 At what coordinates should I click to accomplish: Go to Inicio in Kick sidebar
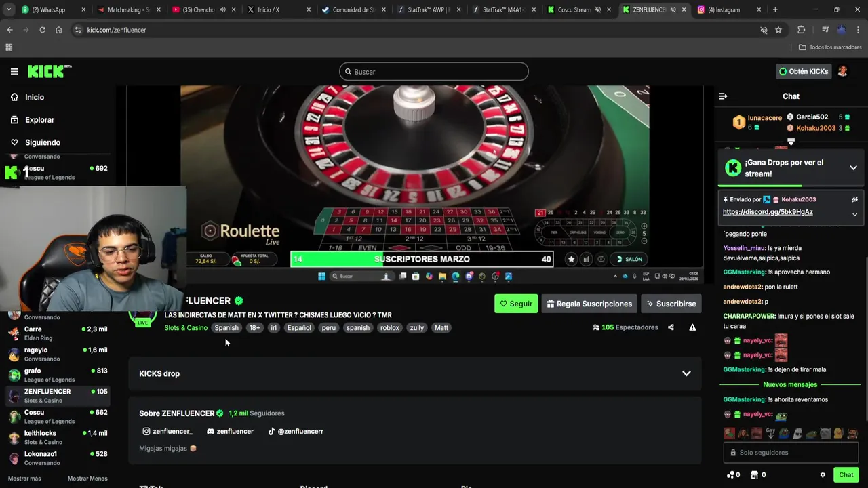pyautogui.click(x=27, y=97)
